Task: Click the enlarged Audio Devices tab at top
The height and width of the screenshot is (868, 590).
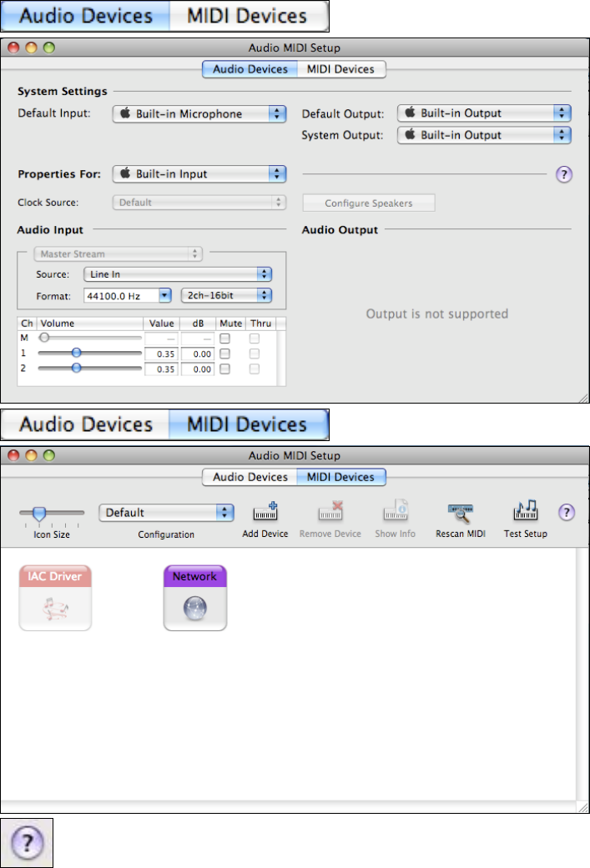Action: click(x=86, y=16)
